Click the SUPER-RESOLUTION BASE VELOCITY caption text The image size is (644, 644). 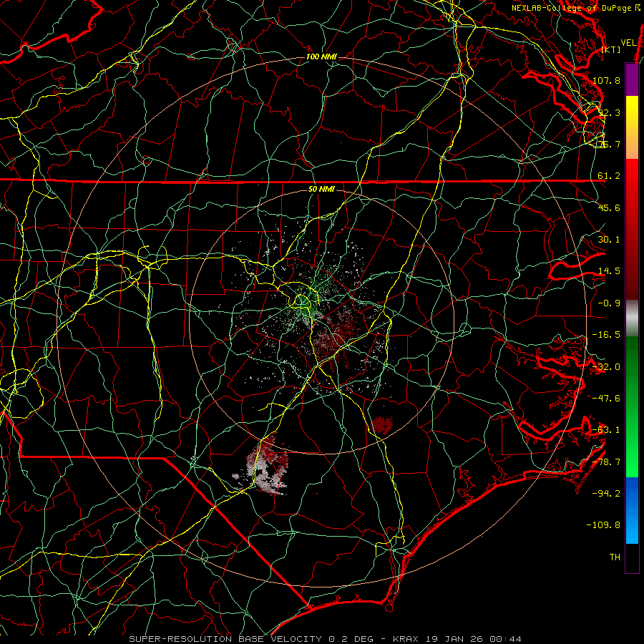tap(225, 639)
